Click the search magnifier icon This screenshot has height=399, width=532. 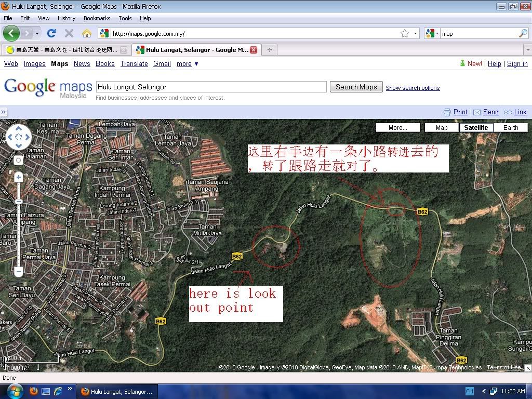523,33
